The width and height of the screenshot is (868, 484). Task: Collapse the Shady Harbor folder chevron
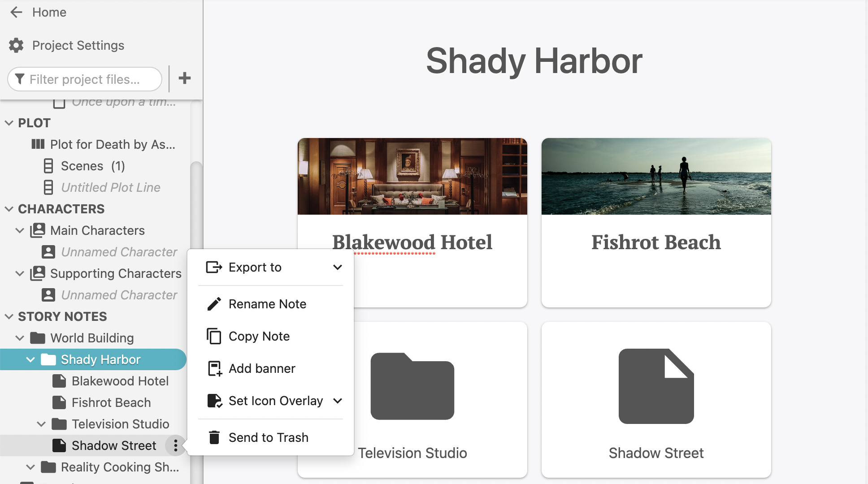click(30, 359)
